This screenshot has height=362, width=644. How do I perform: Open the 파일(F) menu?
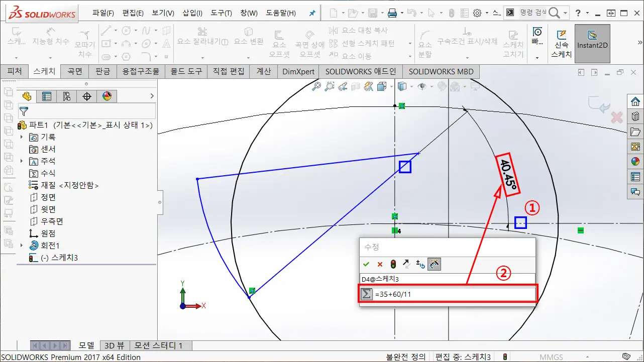pos(103,13)
